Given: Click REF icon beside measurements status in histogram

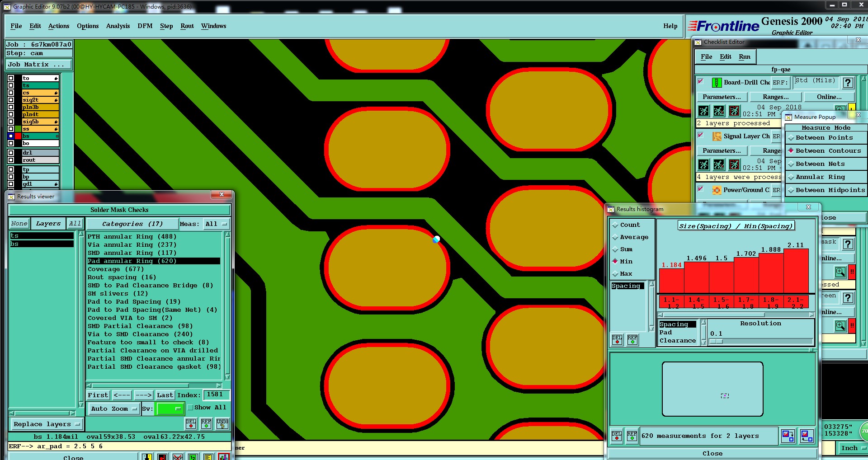Looking at the screenshot, I should (632, 436).
